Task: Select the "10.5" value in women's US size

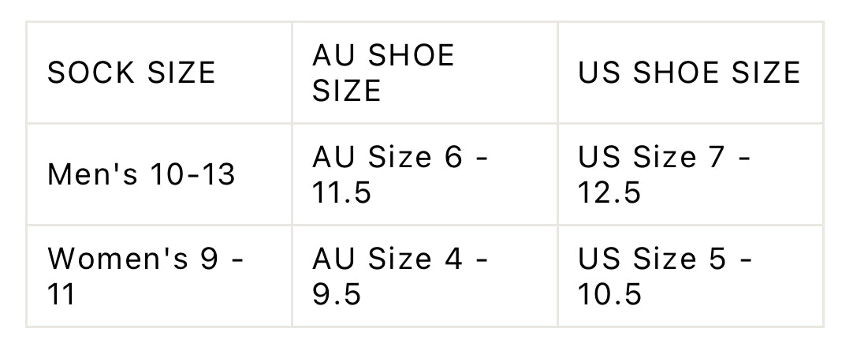Action: [609, 294]
